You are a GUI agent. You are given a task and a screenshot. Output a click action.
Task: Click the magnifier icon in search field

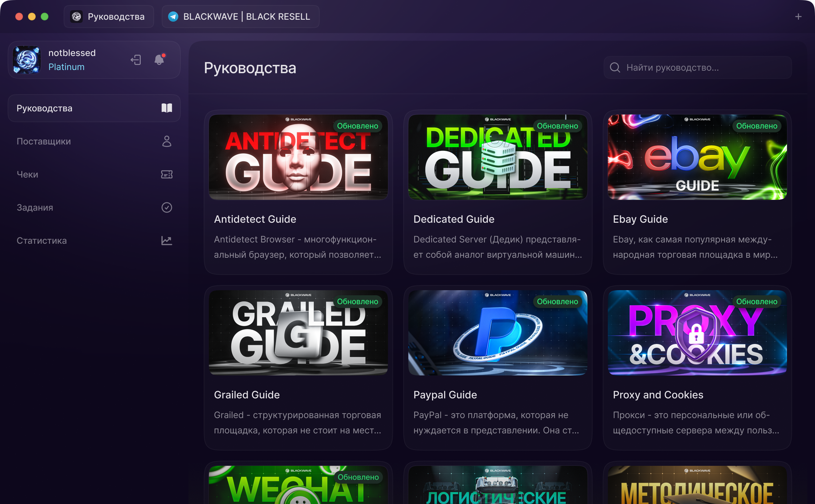tap(615, 68)
